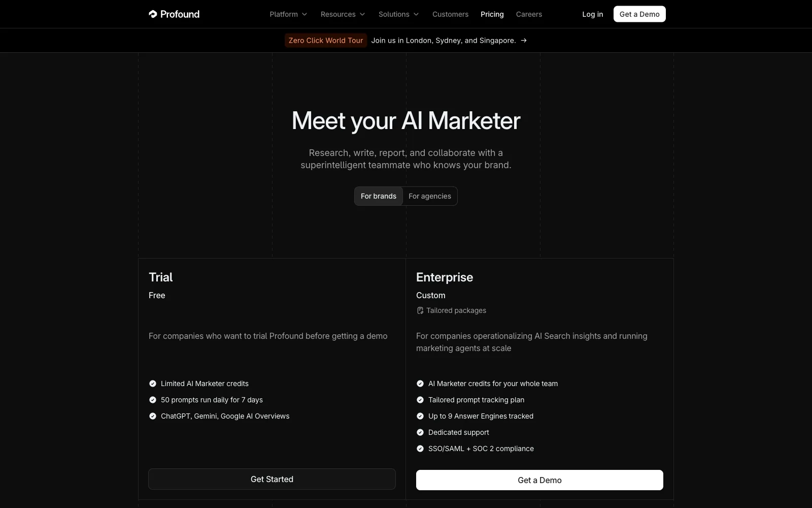Open the Resources navigation menu
This screenshot has height=508, width=812.
[343, 14]
